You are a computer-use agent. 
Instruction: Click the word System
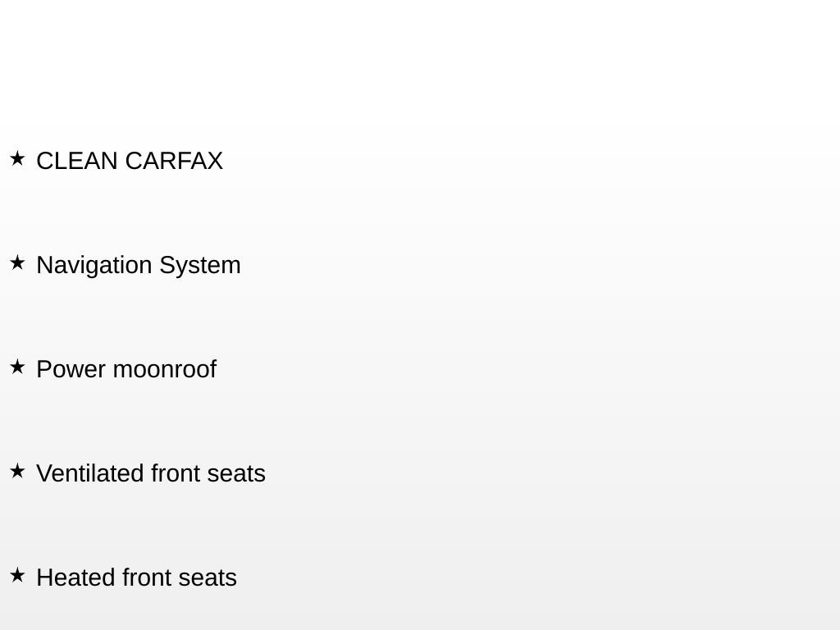pos(200,265)
